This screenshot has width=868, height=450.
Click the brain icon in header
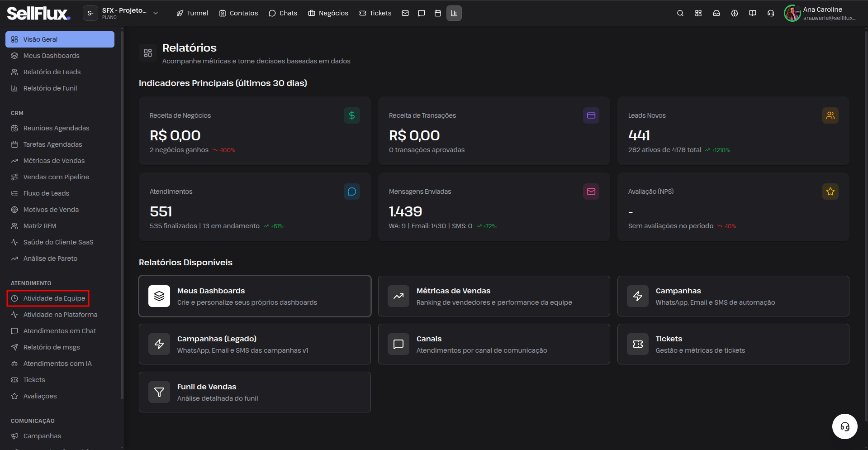[735, 13]
